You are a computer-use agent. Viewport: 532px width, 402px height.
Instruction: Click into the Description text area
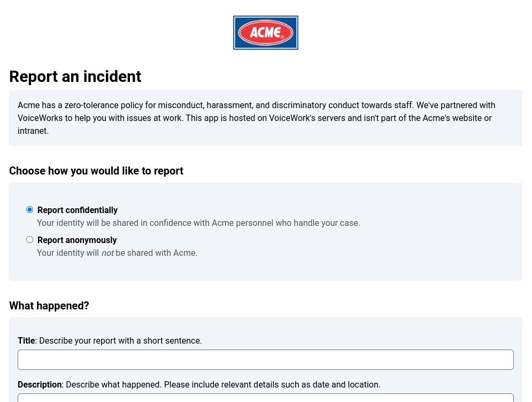coord(265,398)
